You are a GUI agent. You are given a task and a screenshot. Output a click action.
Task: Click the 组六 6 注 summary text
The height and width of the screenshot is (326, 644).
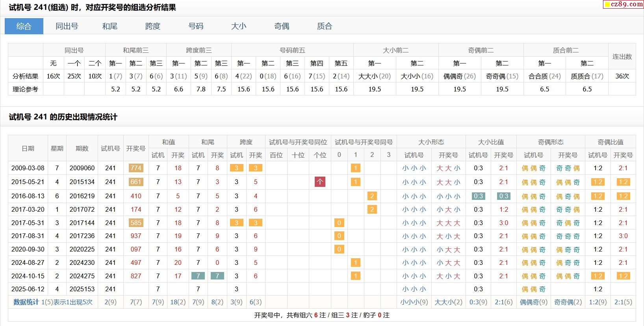(x=313, y=315)
